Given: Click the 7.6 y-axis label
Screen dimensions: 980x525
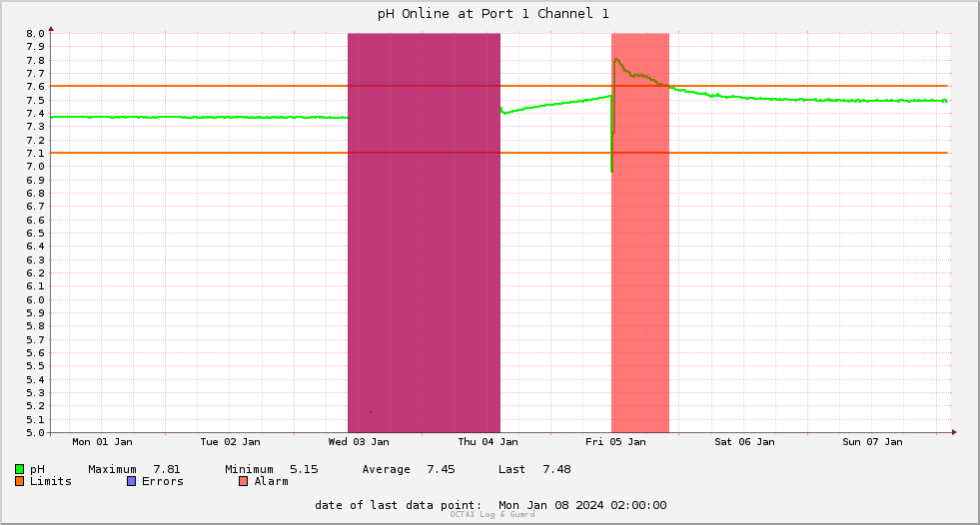Looking at the screenshot, I should tap(36, 87).
